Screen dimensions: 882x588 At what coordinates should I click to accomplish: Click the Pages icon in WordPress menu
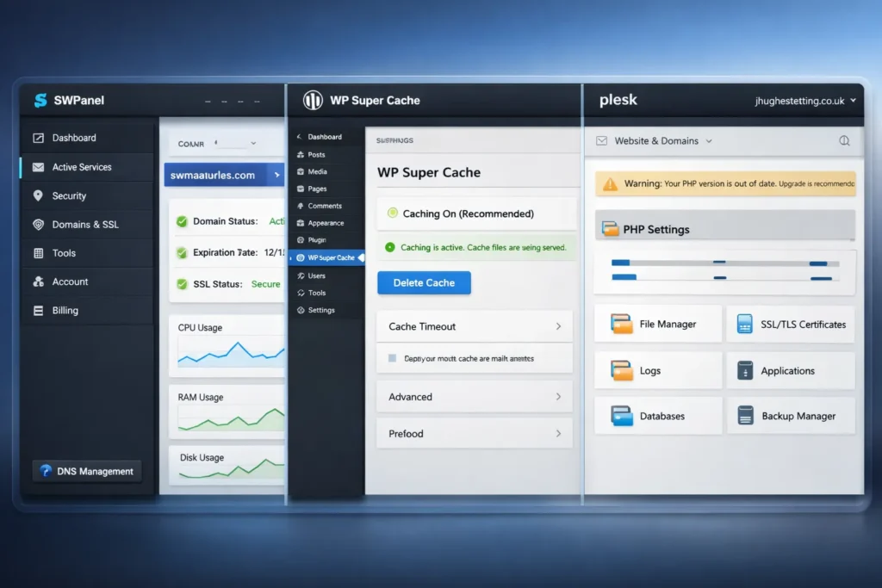click(x=301, y=189)
